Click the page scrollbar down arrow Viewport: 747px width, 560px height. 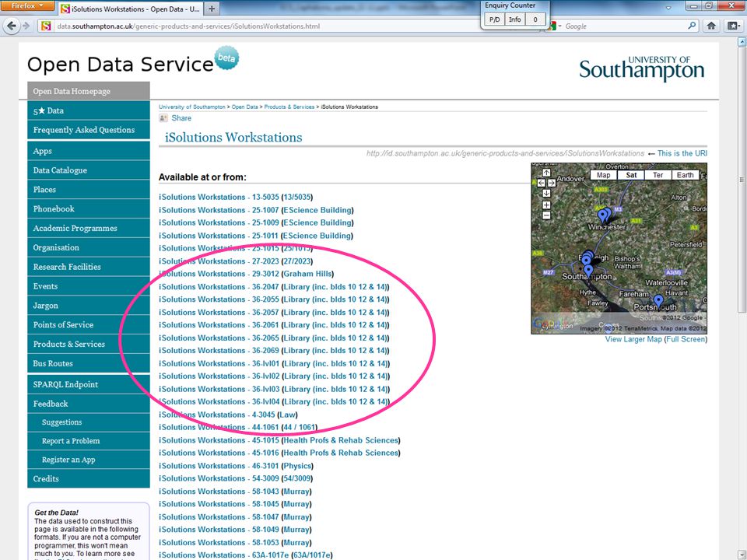pyautogui.click(x=742, y=555)
